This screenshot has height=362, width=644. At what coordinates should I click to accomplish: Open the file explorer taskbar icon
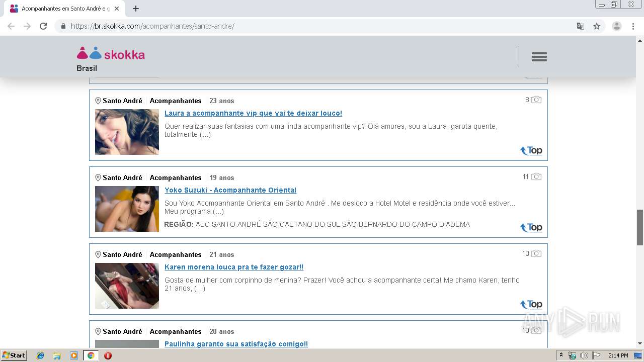tap(57, 355)
